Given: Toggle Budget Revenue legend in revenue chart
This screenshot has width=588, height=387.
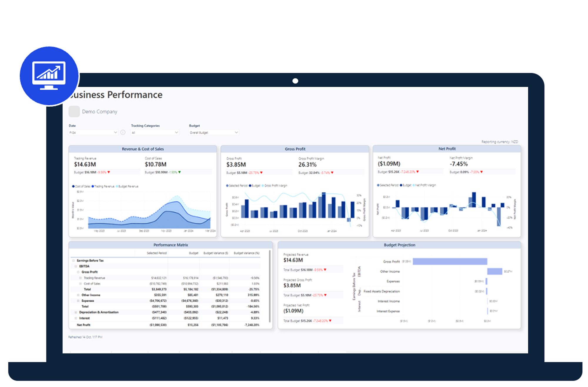Looking at the screenshot, I should point(127,186).
